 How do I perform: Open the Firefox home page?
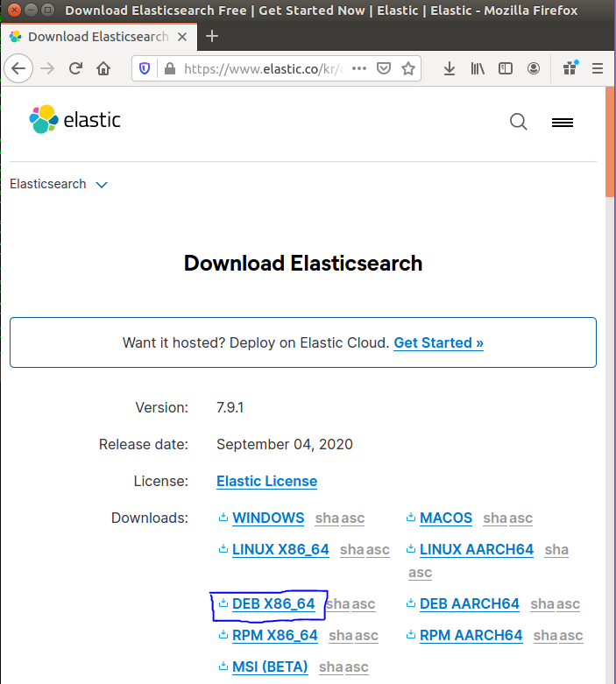103,68
